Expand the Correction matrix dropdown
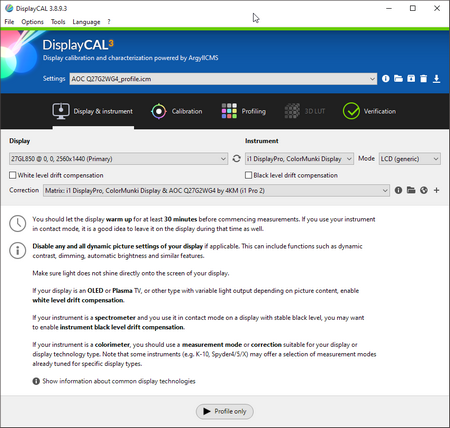 tap(216, 191)
